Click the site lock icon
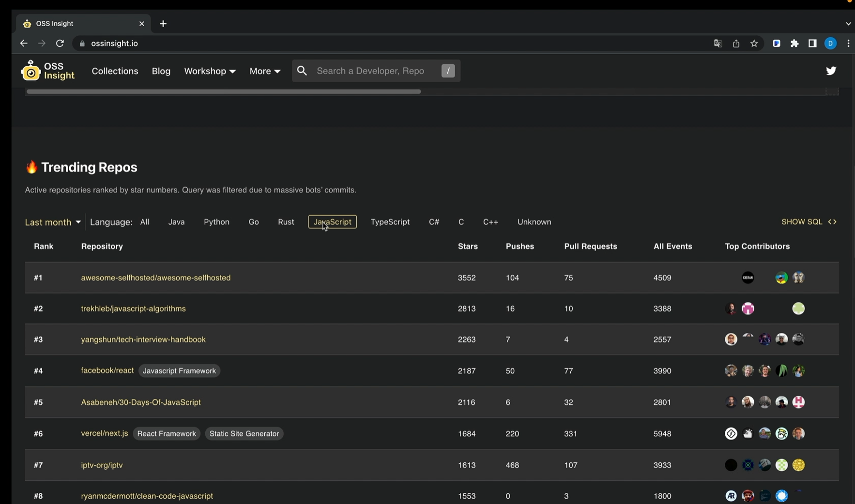Viewport: 855px width, 504px height. 82,44
